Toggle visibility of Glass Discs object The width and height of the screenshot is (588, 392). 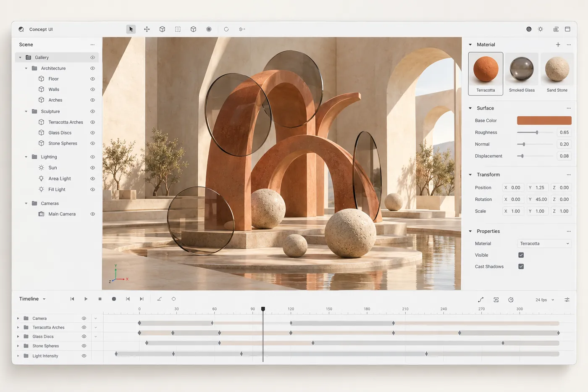tap(92, 132)
